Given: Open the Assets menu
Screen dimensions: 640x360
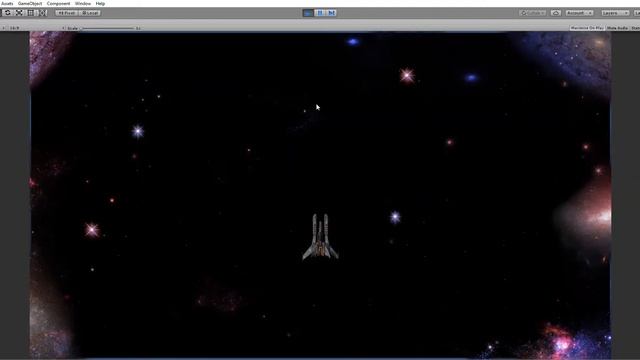Looking at the screenshot, I should click(x=7, y=3).
